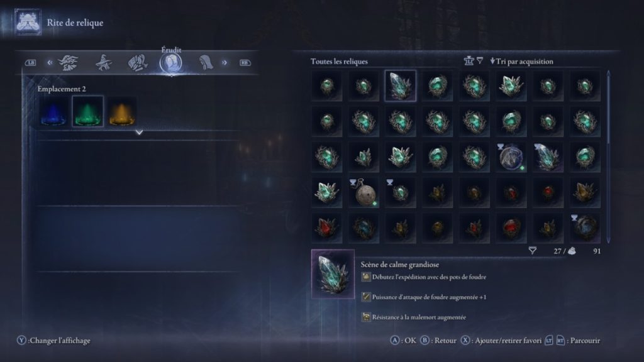This screenshot has width=644, height=362.
Task: Select the green relic slot
Action: point(87,112)
